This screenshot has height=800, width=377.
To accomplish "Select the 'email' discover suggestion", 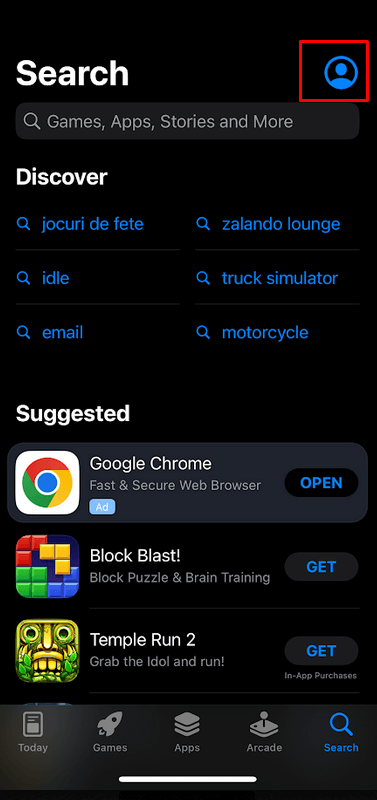I will [x=62, y=333].
